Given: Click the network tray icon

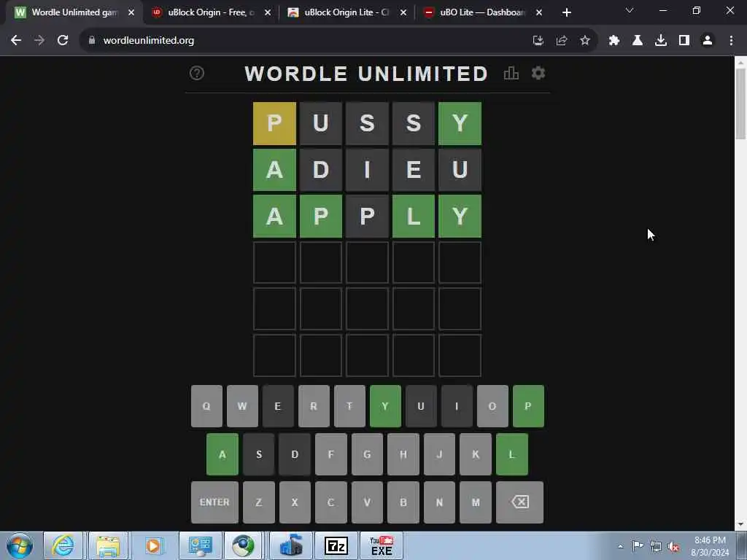Looking at the screenshot, I should click(656, 547).
